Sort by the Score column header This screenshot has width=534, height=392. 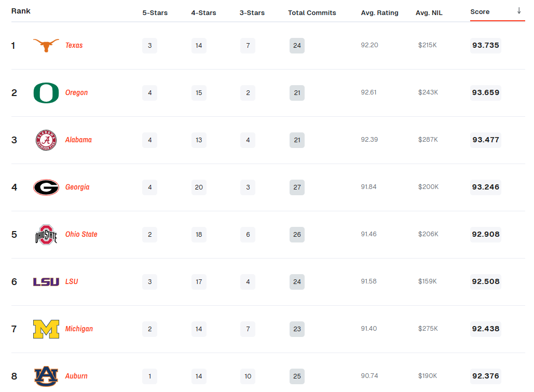pyautogui.click(x=480, y=11)
